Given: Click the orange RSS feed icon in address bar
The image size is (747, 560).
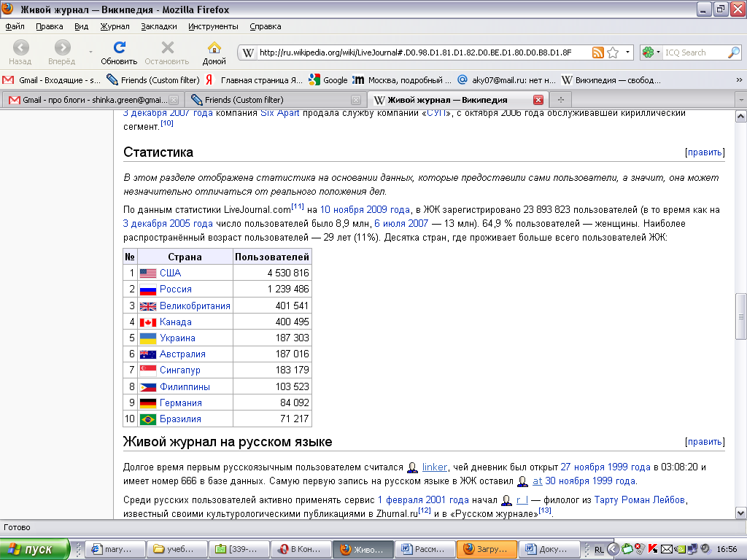Looking at the screenshot, I should 598,52.
